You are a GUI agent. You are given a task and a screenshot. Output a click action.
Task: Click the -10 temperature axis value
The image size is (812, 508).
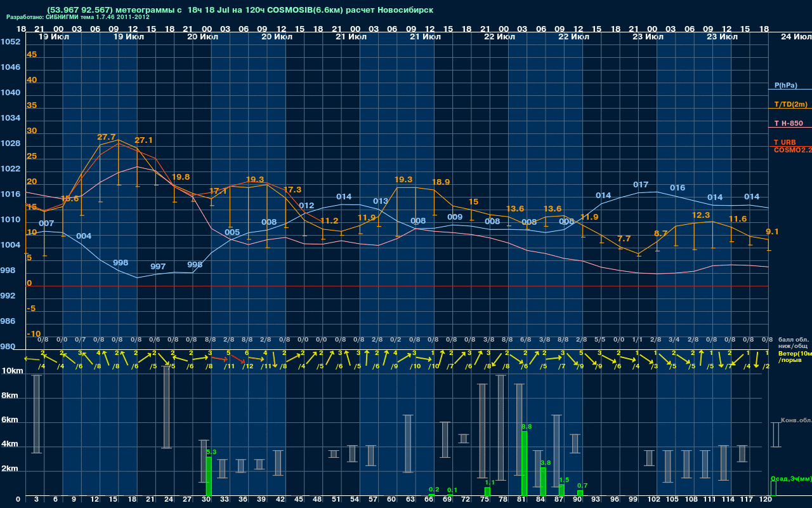34,334
